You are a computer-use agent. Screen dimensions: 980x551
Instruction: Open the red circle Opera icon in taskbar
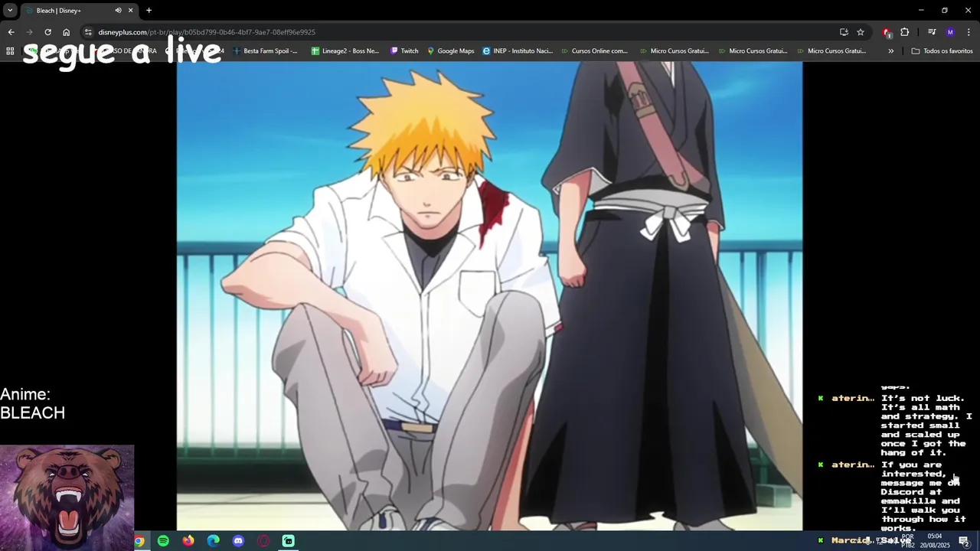(x=263, y=541)
